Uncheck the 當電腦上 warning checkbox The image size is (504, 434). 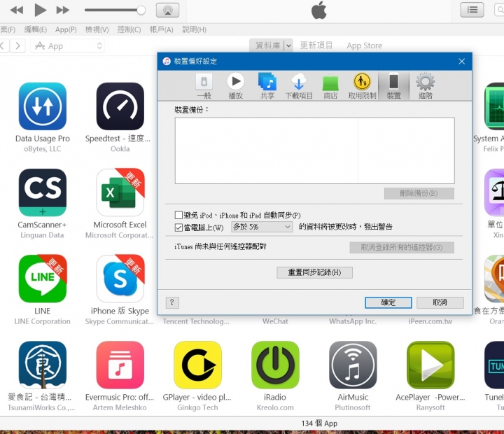[x=178, y=227]
